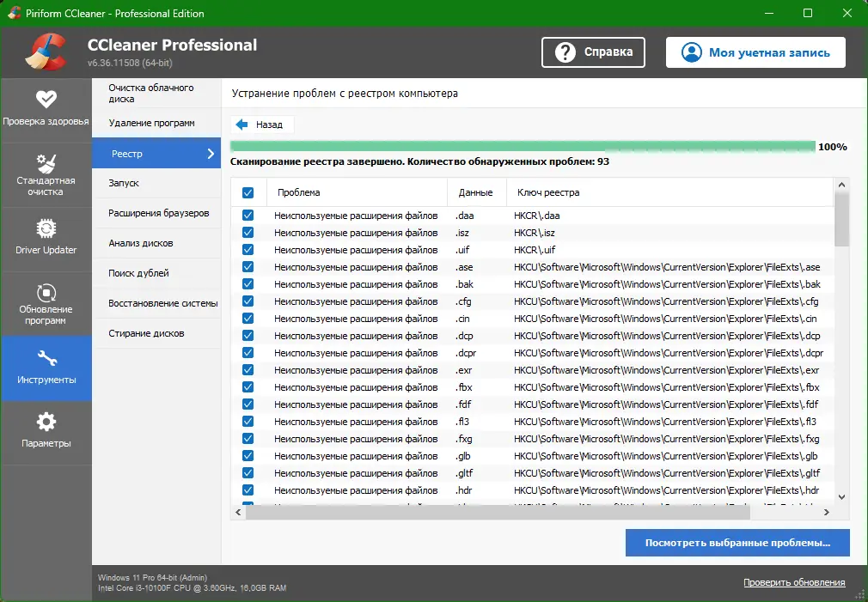Toggle the select-all checkbox in header row

click(248, 192)
